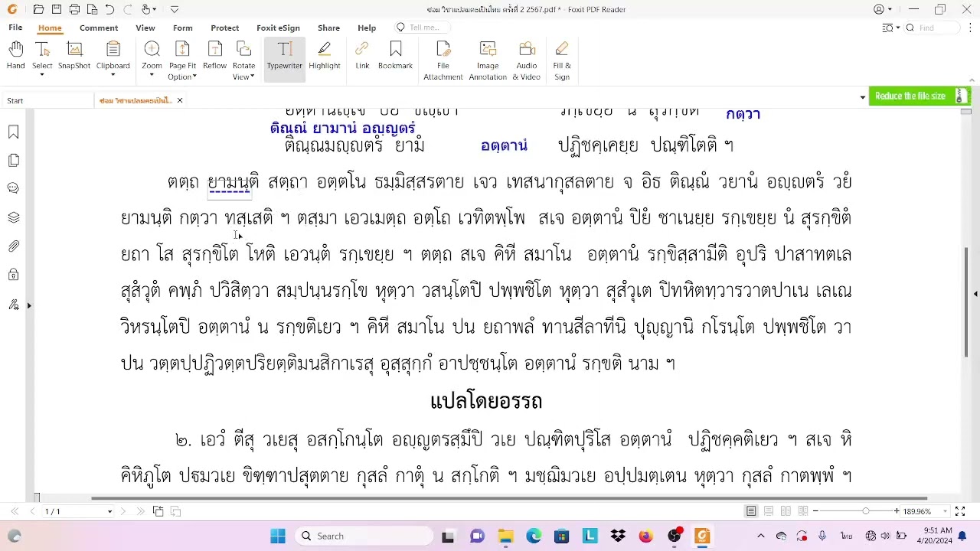This screenshot has width=980, height=551.
Task: Expand the Clipboard dropdown
Action: click(113, 76)
